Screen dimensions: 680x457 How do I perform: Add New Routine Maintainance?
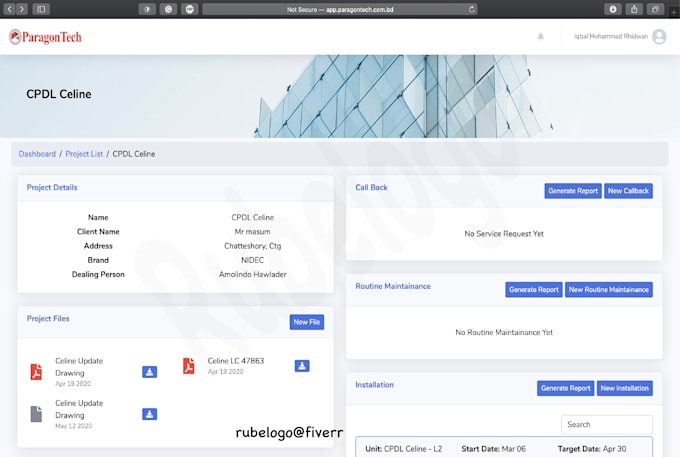point(608,290)
